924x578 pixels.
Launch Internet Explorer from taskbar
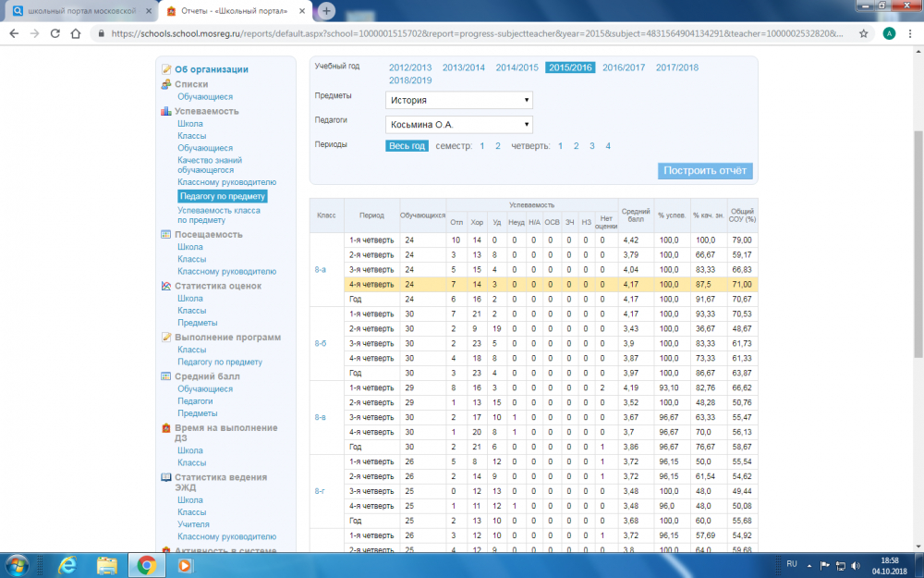tap(67, 565)
